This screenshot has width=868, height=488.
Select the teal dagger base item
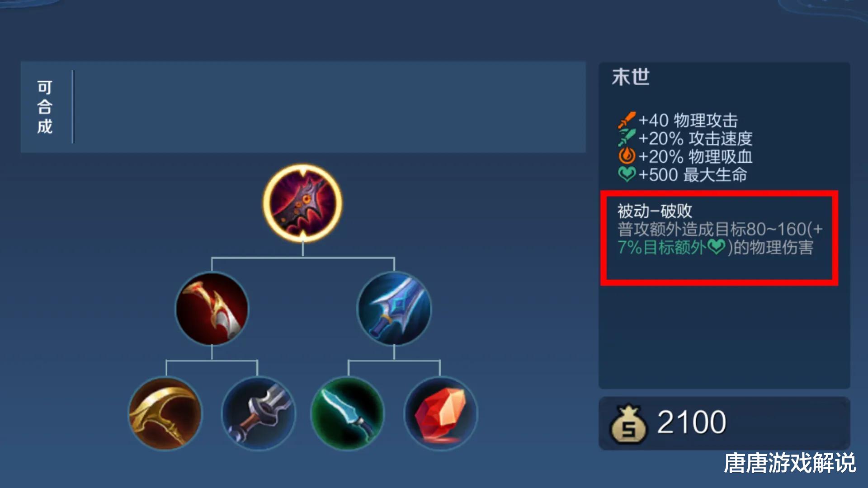348,413
